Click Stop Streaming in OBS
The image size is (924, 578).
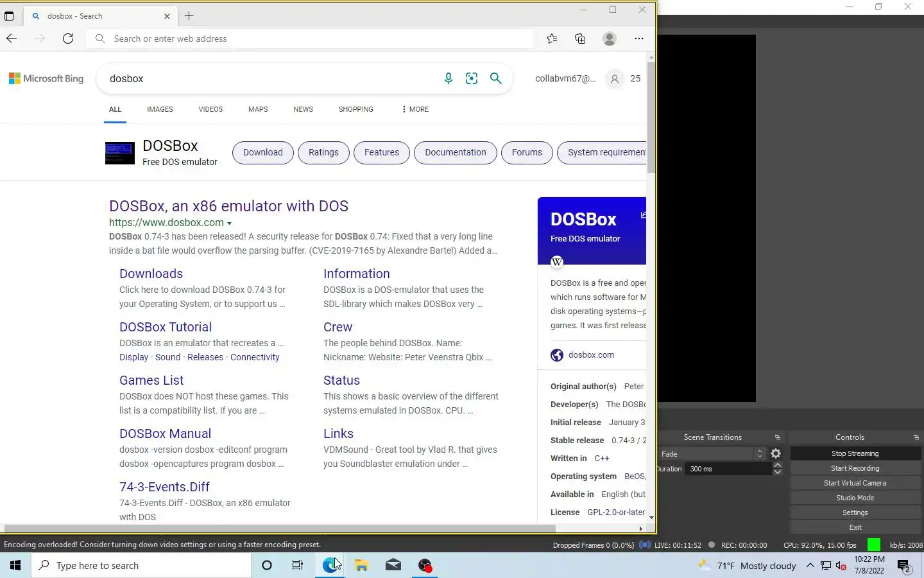(x=855, y=453)
